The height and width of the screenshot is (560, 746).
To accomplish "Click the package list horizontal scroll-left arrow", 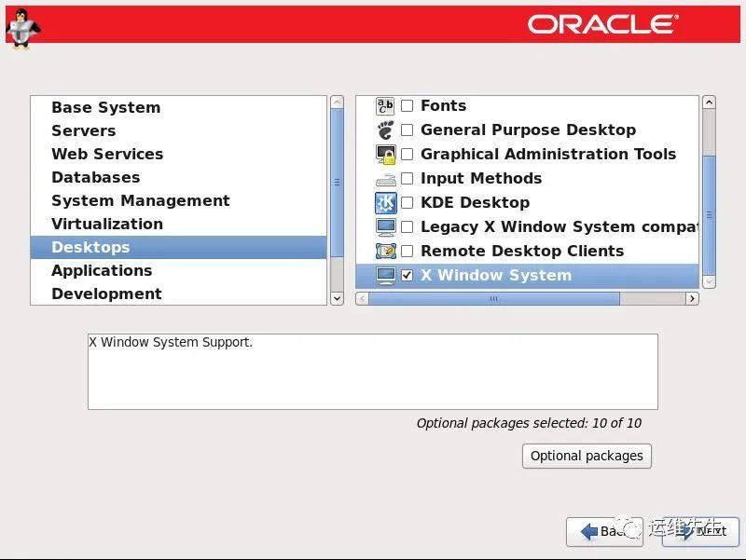I will 362,298.
